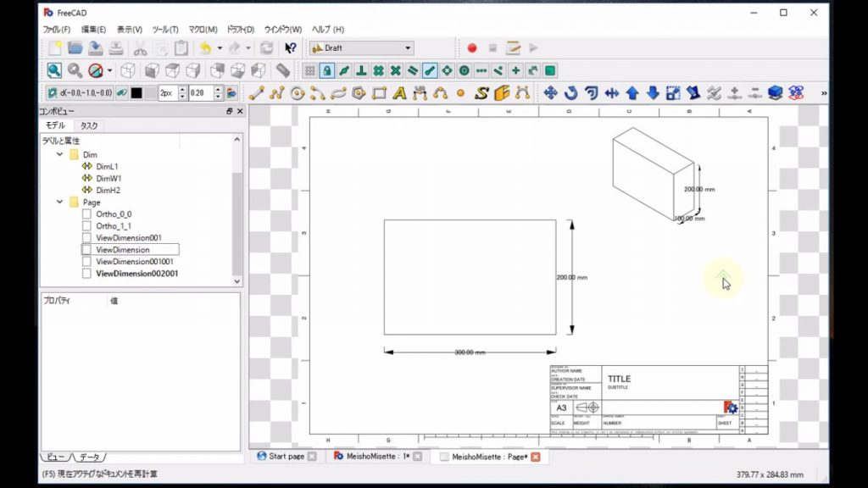The image size is (868, 488).
Task: Switch to the MeishoMisette Page document tab
Action: coord(487,456)
